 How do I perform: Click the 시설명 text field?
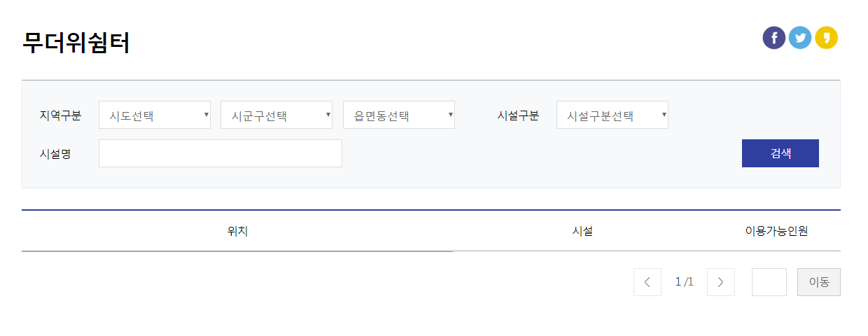220,153
